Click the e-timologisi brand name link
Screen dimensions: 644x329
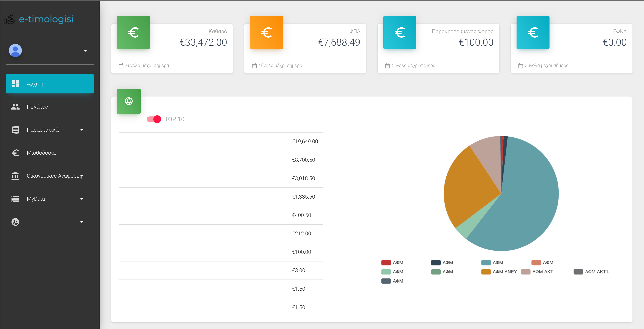coord(46,19)
